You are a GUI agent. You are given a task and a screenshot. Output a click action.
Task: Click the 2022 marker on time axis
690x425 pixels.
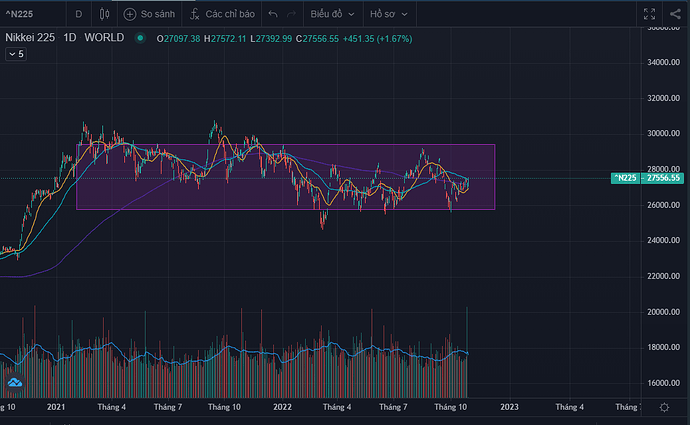[282, 407]
